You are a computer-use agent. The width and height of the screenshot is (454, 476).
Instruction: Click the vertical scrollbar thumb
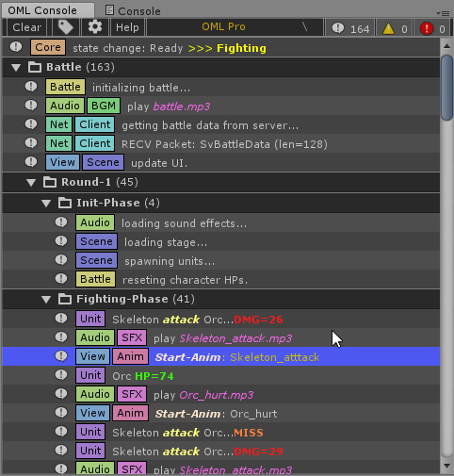(x=446, y=88)
